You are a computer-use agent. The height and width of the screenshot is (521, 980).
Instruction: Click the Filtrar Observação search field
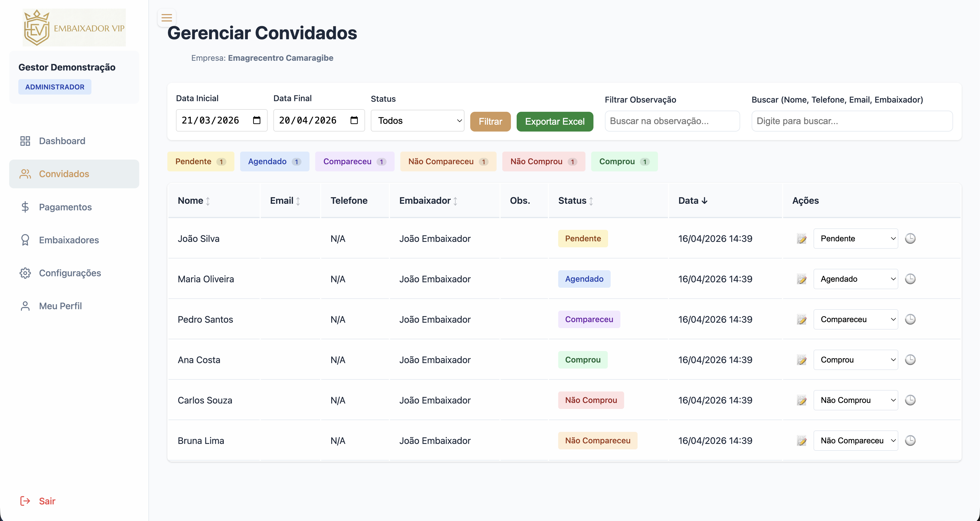[672, 121]
